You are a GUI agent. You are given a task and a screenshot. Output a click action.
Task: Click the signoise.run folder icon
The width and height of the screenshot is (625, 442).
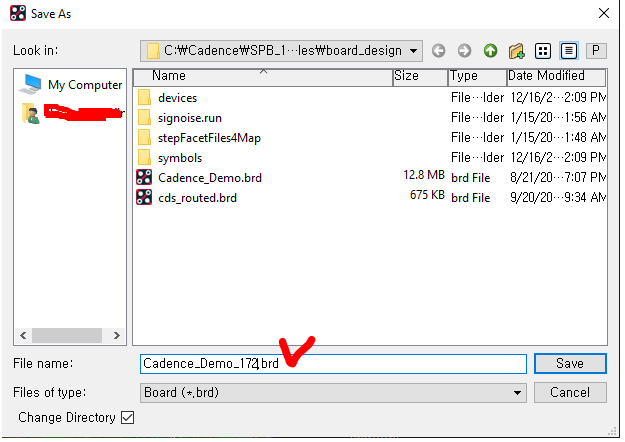144,117
